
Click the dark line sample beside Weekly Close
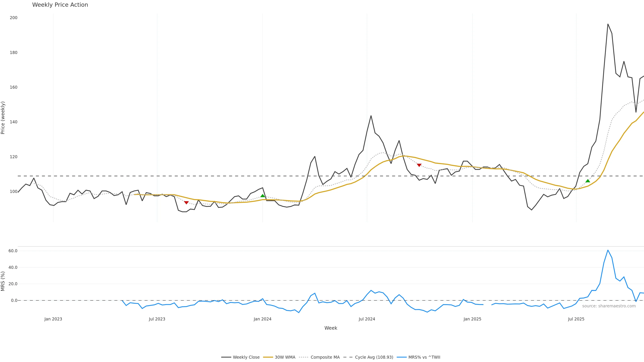pyautogui.click(x=226, y=357)
